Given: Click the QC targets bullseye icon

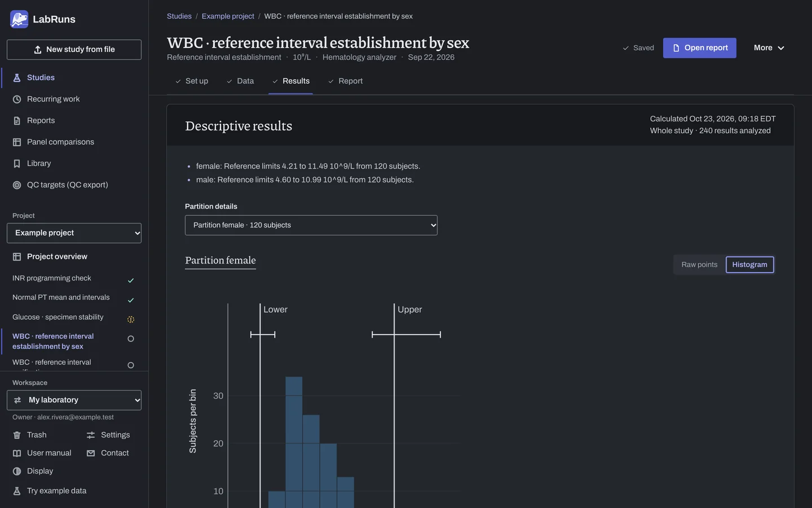Looking at the screenshot, I should (17, 185).
